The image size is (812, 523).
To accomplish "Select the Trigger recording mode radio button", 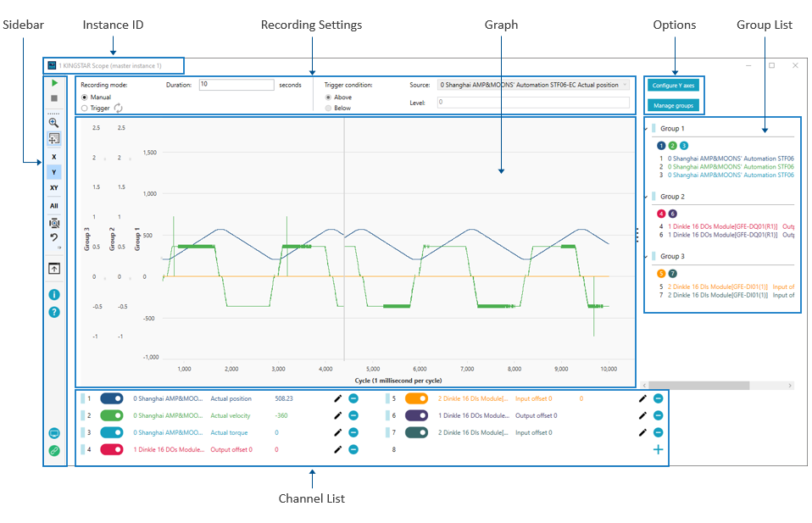I will pyautogui.click(x=84, y=108).
